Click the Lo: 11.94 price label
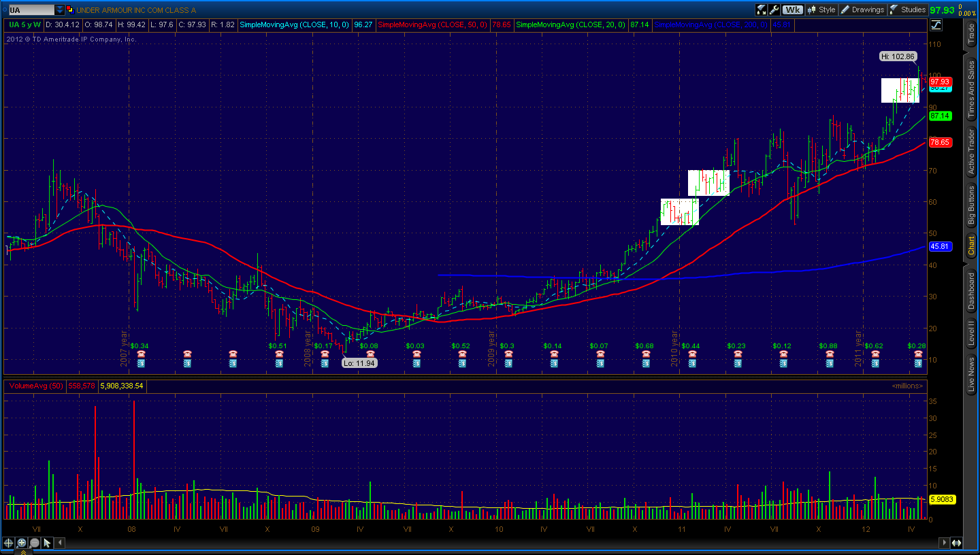The image size is (980, 555). 359,363
